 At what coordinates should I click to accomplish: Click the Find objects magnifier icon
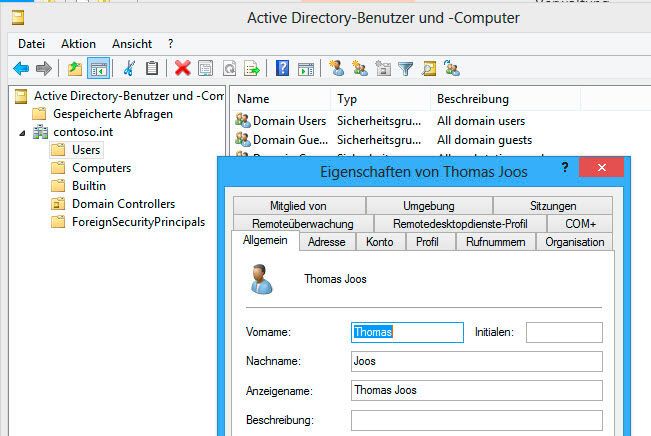429,69
